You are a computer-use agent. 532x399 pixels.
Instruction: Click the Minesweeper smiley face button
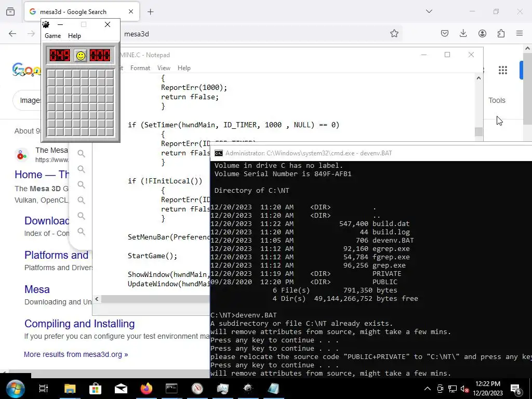tap(81, 55)
